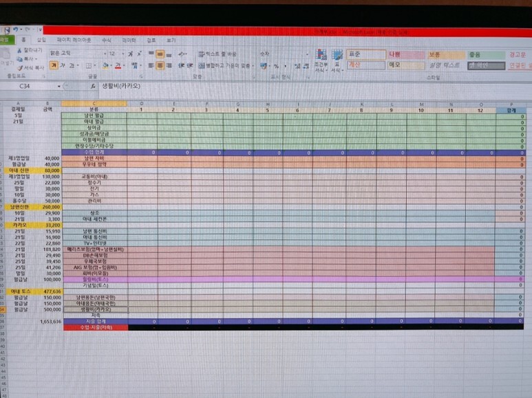532x398 pixels.
Task: Click the phonetic guide (윗주) icon
Action: (x=134, y=65)
